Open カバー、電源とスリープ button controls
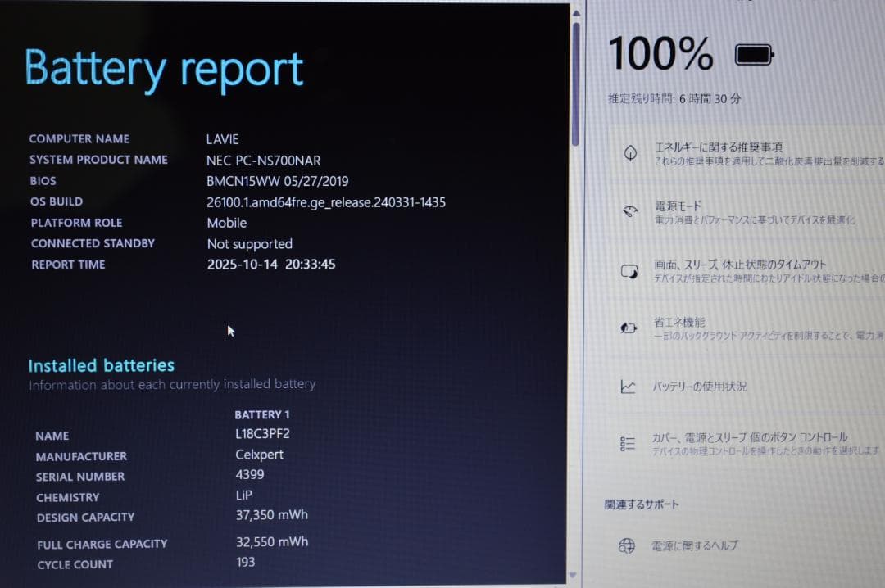The height and width of the screenshot is (588, 885). pos(749,437)
